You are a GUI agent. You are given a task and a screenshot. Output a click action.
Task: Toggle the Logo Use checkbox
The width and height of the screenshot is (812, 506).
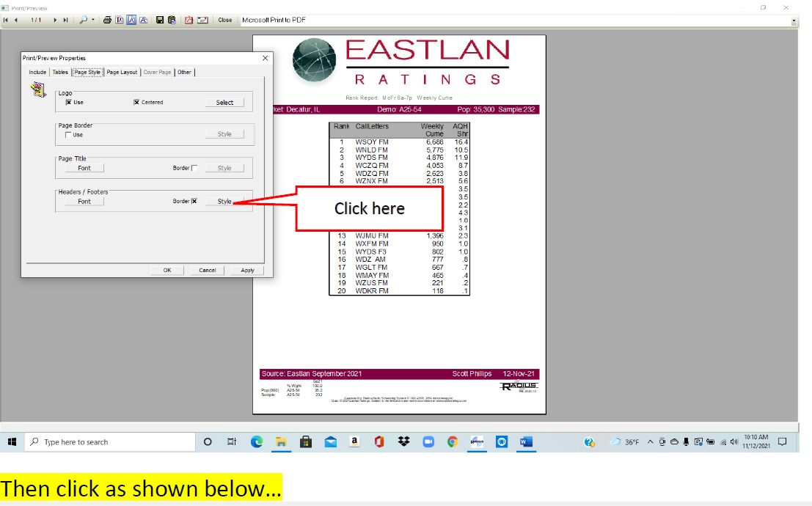pyautogui.click(x=68, y=103)
